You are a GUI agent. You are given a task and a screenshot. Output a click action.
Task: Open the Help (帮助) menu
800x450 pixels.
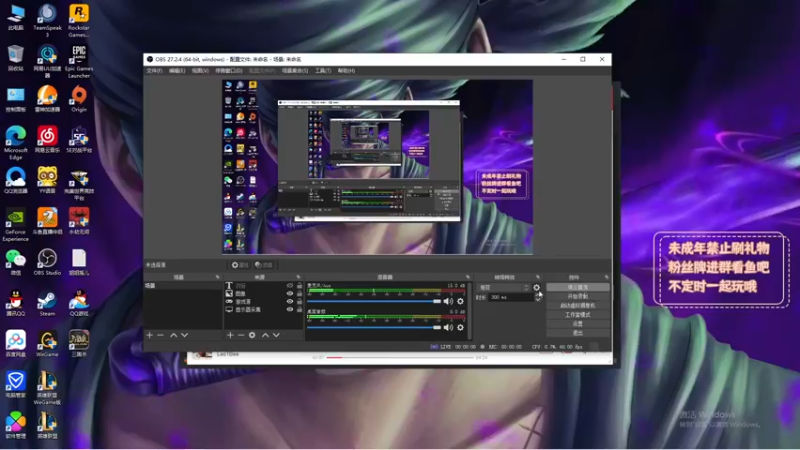tap(346, 71)
